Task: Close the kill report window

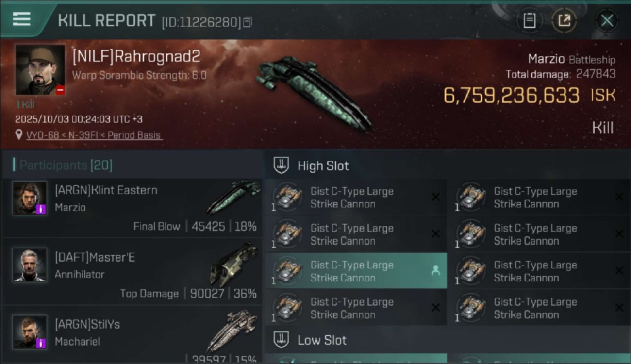Action: click(607, 20)
